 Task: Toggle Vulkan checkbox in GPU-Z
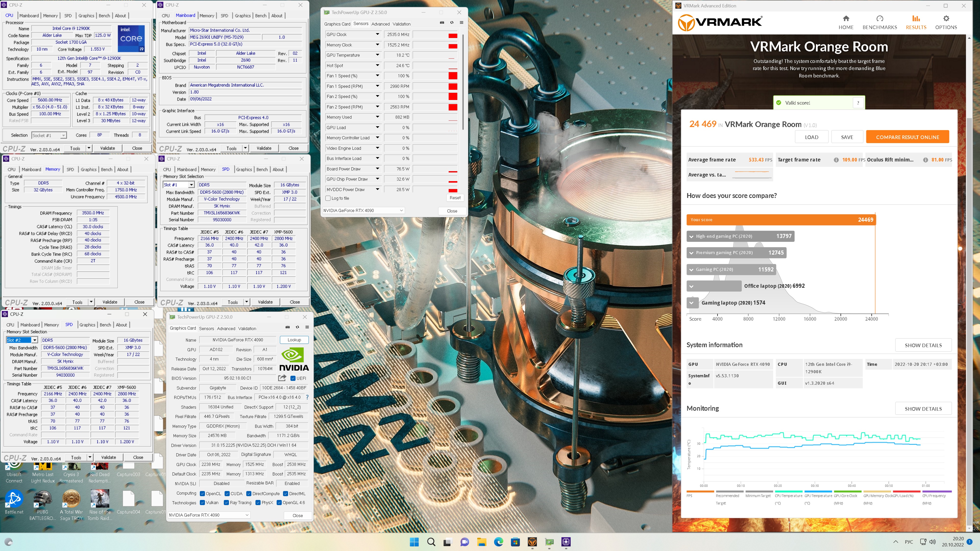[202, 502]
